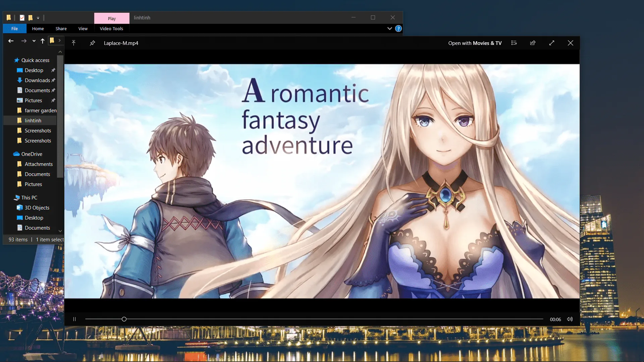
Task: Open the preview list options icon
Action: coord(514,43)
